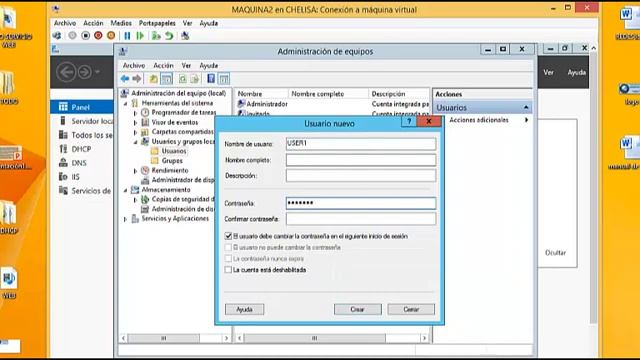The image size is (640, 360).
Task: Select Usuarios folder in tree
Action: 169,151
